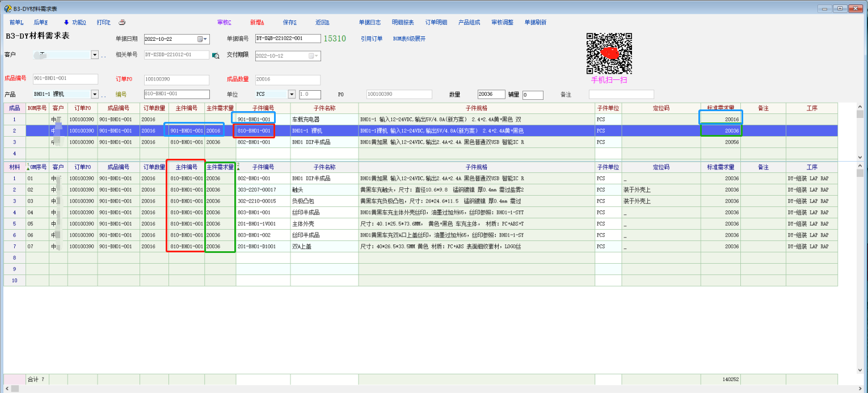Open the 功能 menu with blue arrow
Screen dimensions: 868x393
point(74,23)
